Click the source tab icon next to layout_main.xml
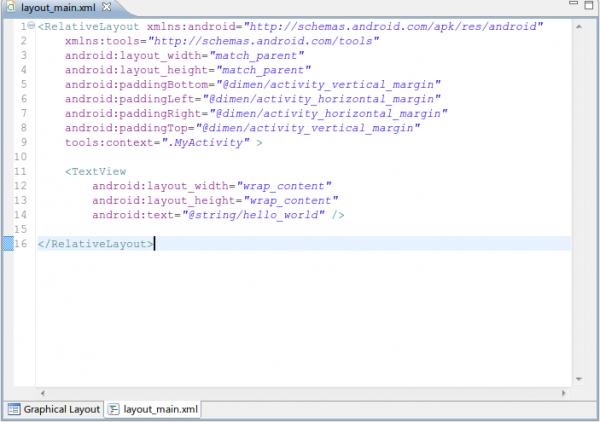The width and height of the screenshot is (600, 422). pyautogui.click(x=114, y=409)
